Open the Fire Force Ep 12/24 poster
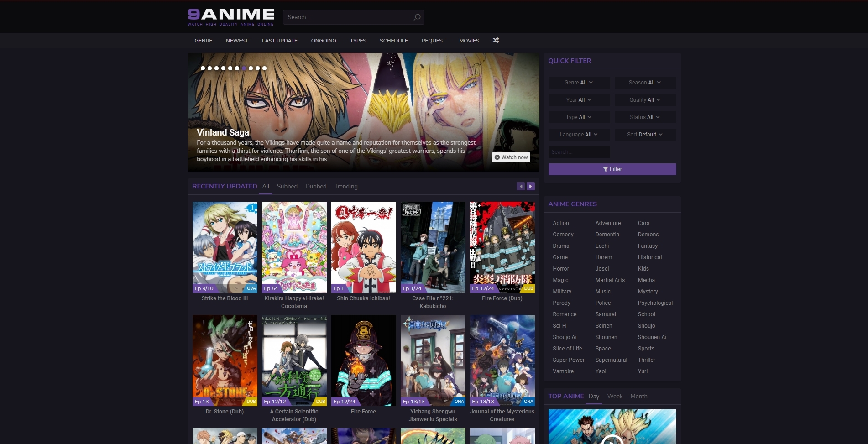 click(x=364, y=360)
